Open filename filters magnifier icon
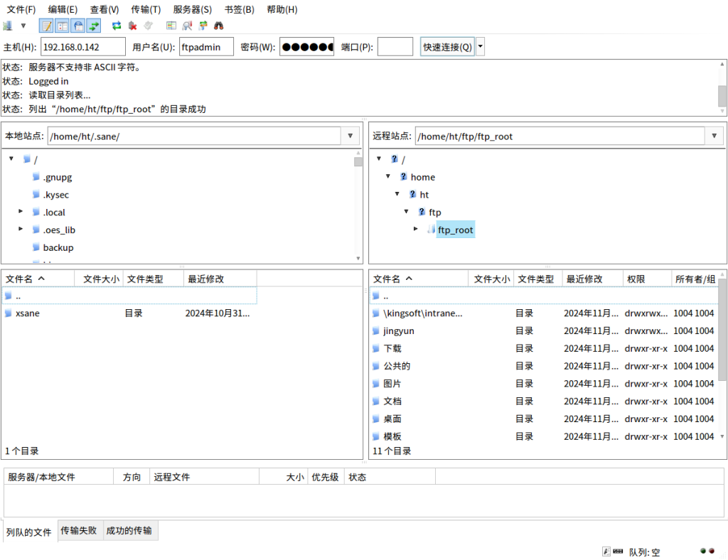Screen dimensions: 728x560 [x=187, y=26]
